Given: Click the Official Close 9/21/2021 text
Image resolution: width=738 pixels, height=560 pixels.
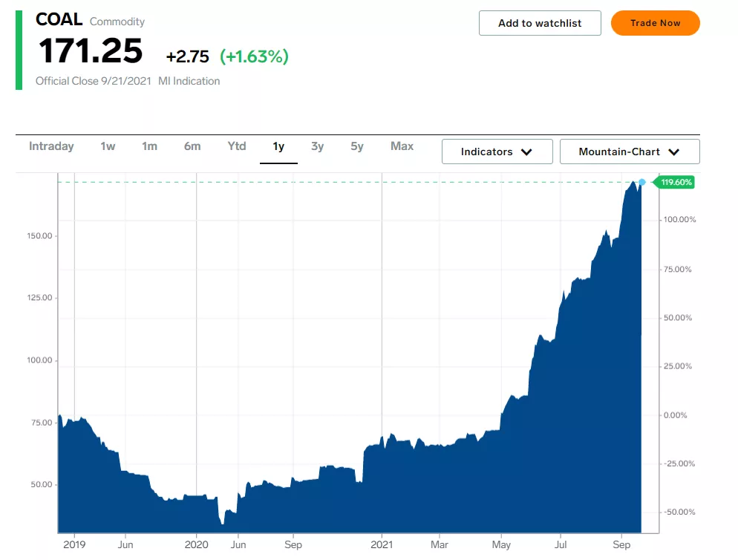Looking at the screenshot, I should coord(94,81).
